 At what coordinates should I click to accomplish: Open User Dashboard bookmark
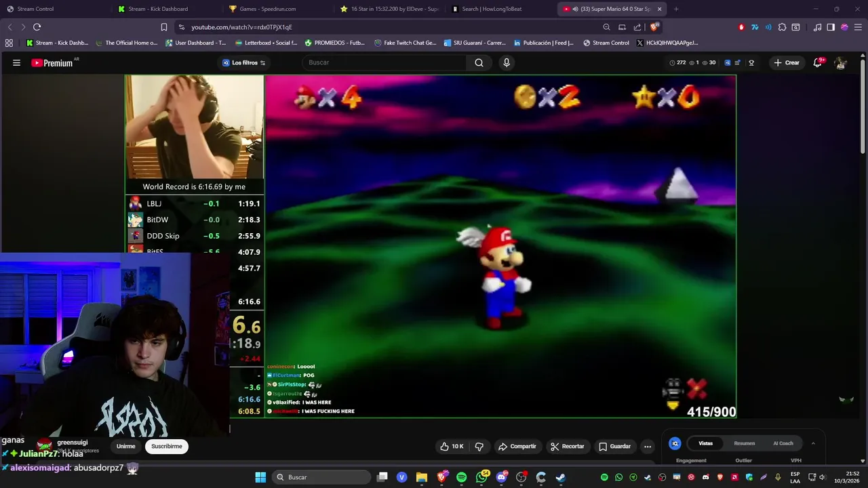(195, 43)
